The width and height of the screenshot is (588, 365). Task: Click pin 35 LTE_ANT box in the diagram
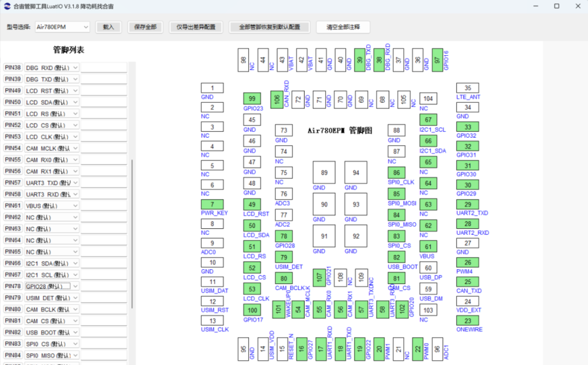[x=468, y=88]
